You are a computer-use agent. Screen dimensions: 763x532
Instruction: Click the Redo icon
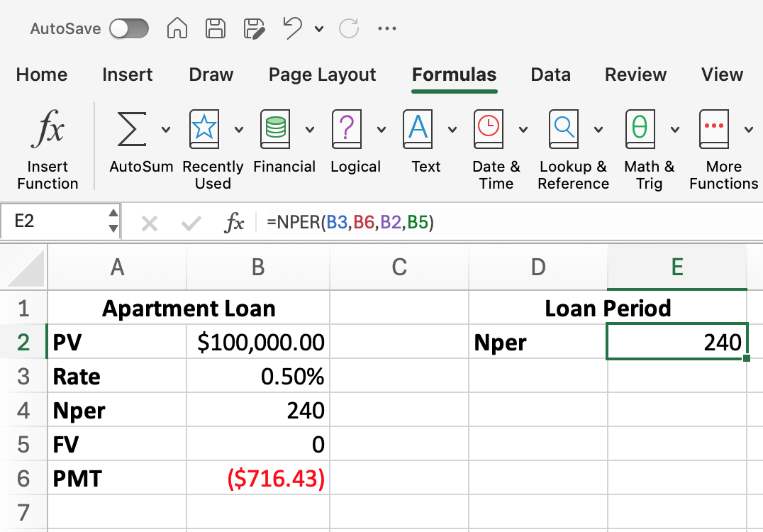pyautogui.click(x=349, y=28)
